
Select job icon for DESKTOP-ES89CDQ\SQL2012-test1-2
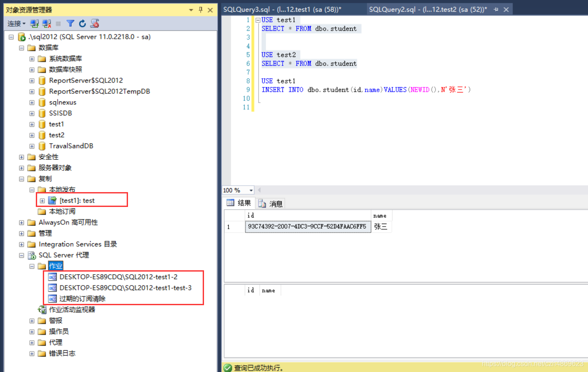pyautogui.click(x=52, y=277)
